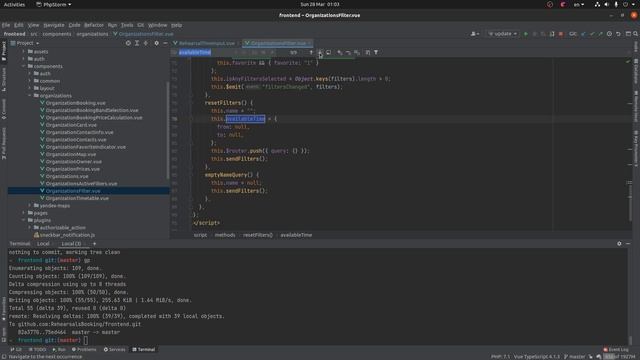The image size is (640, 360).
Task: Open the 'en' keyboard layout indicator
Action: pyautogui.click(x=579, y=4)
